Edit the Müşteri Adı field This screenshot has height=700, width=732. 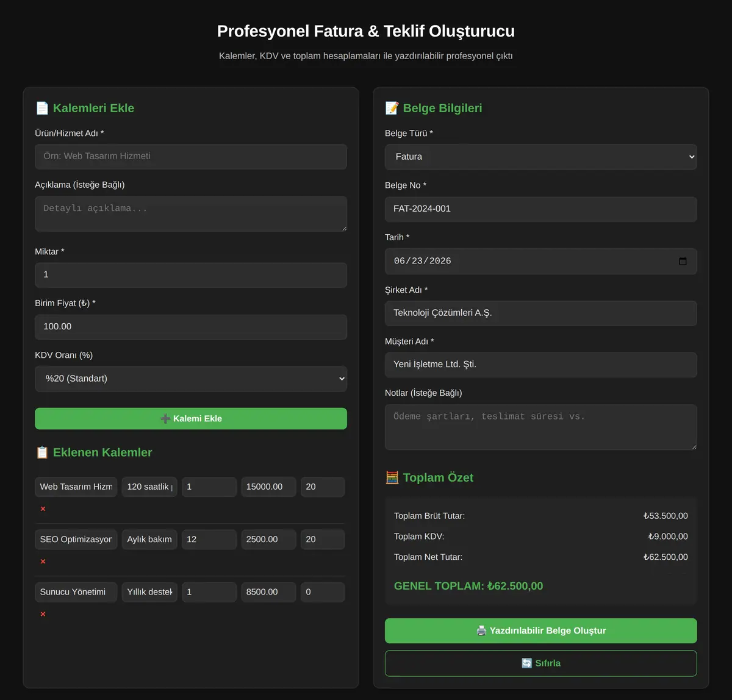tap(540, 365)
